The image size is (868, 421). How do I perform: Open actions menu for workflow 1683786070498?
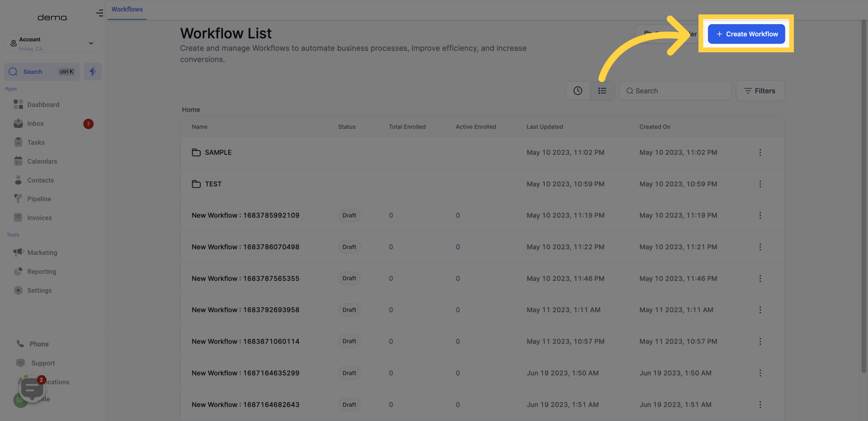pyautogui.click(x=760, y=247)
